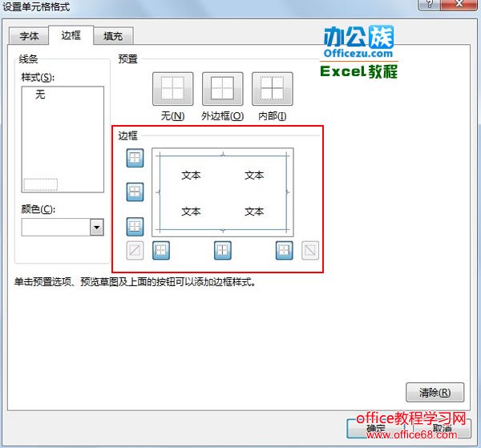Switch to the 字体 tab

[29, 36]
